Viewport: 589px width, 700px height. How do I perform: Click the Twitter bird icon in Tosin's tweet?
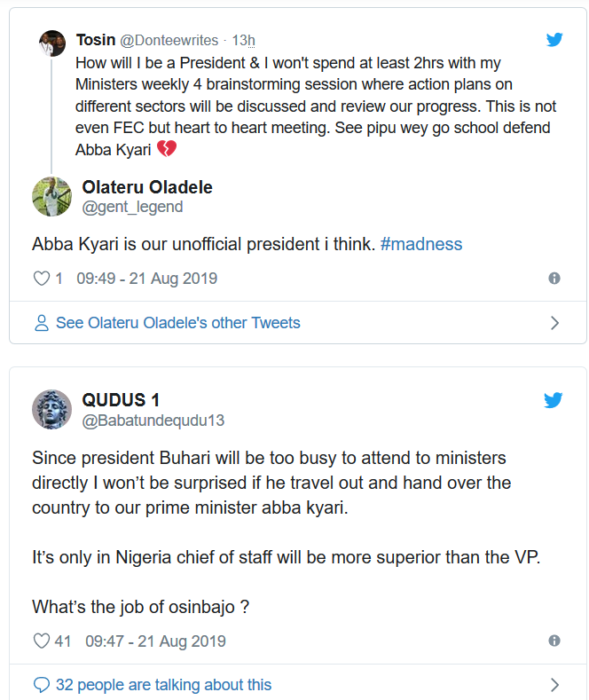tap(554, 40)
